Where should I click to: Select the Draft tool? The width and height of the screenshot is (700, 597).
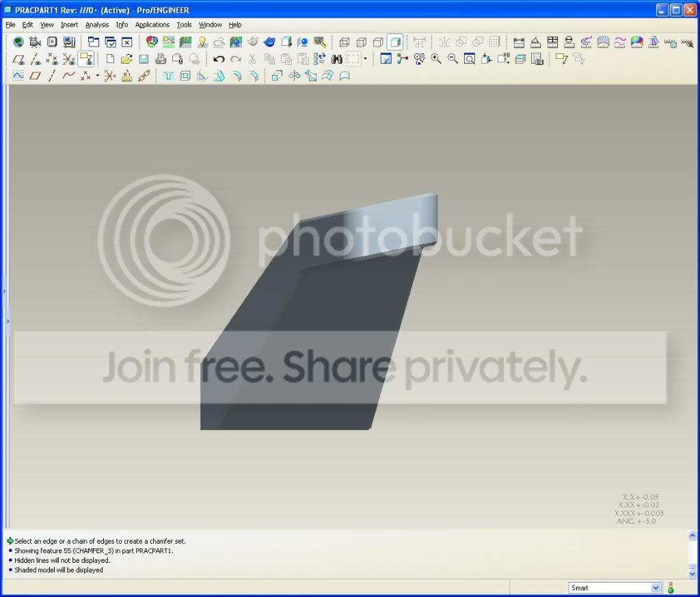point(219,76)
